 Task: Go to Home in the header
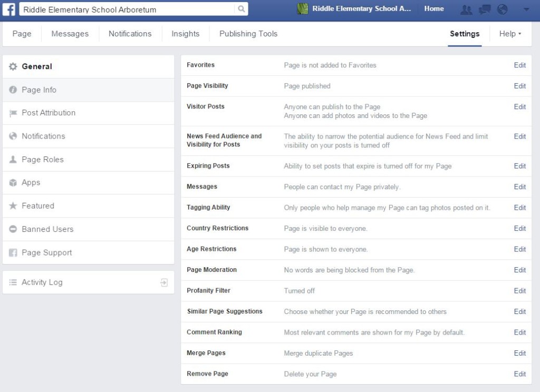tap(434, 8)
